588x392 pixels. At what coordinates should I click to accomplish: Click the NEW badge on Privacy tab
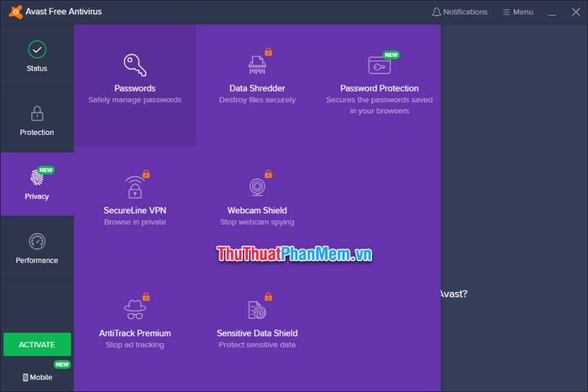click(x=46, y=170)
